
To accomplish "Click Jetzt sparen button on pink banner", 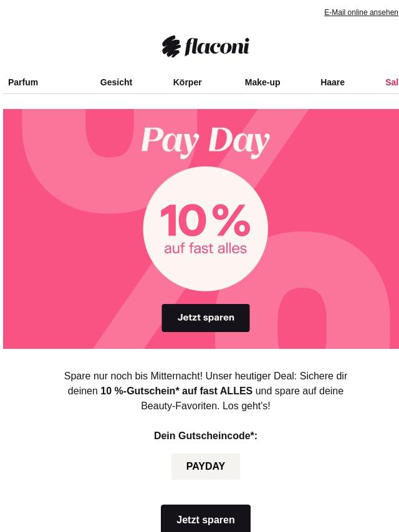I will coord(206,318).
